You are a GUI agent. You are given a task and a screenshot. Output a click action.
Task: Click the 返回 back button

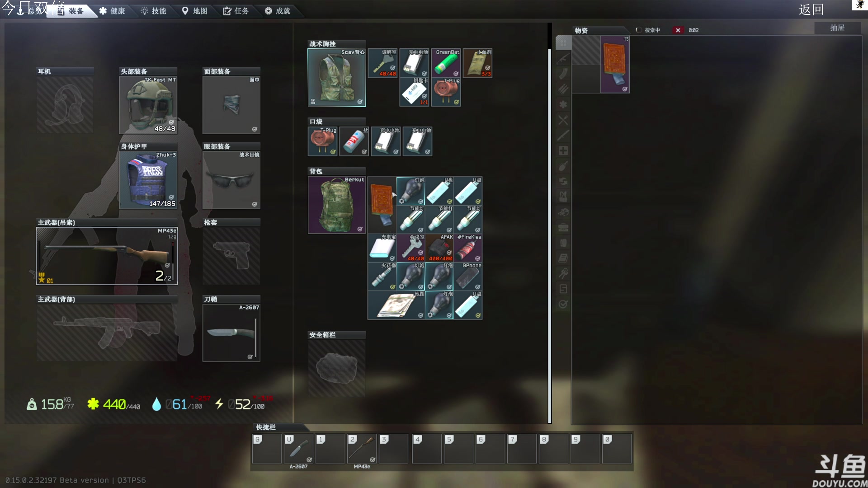click(811, 9)
